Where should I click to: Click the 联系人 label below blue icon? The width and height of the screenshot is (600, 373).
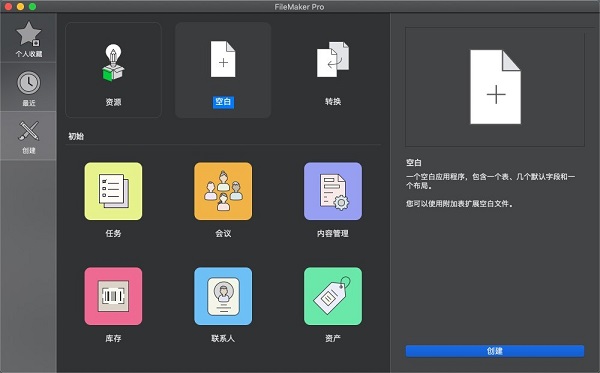coord(223,338)
